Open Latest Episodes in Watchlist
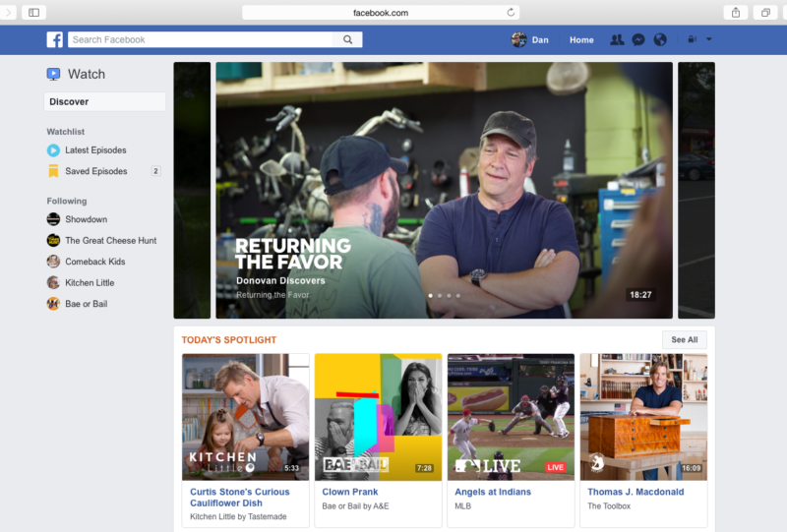 pos(95,150)
